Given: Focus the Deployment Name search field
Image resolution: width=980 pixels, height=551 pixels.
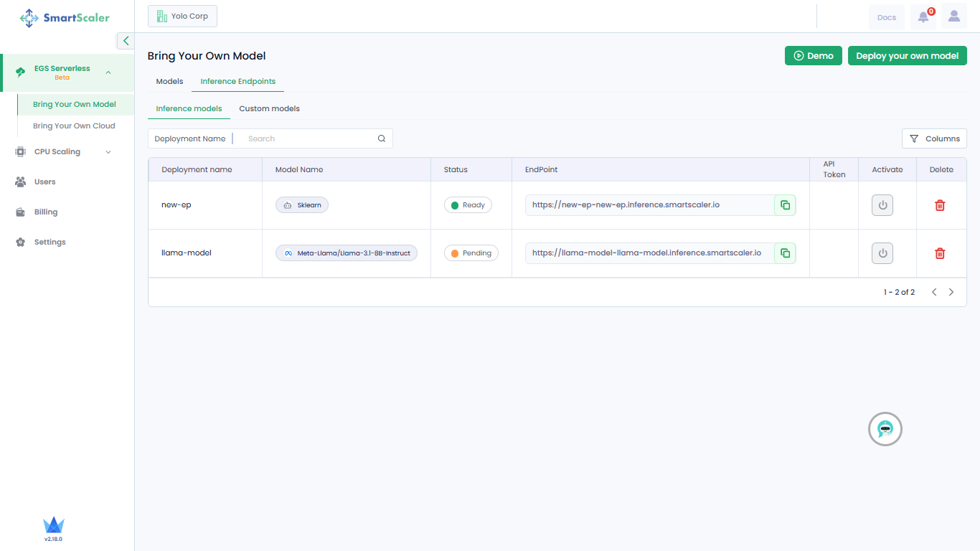Looking at the screenshot, I should coord(308,138).
